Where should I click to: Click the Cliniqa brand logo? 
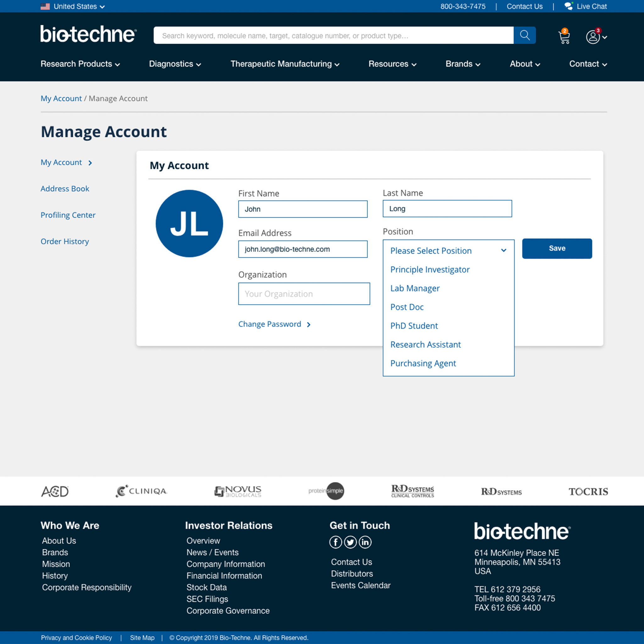coord(141,491)
